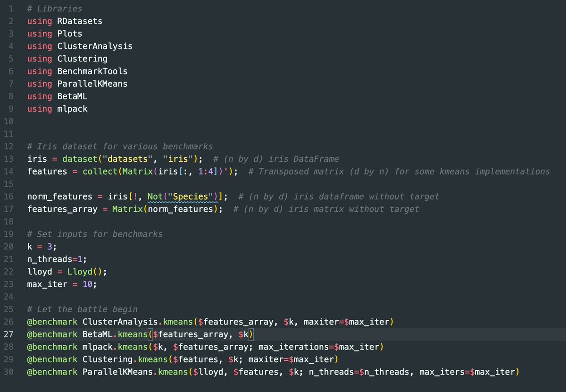Click '@benchmark' macro on the ClusterAnalysis line
The image size is (566, 392).
(52, 322)
